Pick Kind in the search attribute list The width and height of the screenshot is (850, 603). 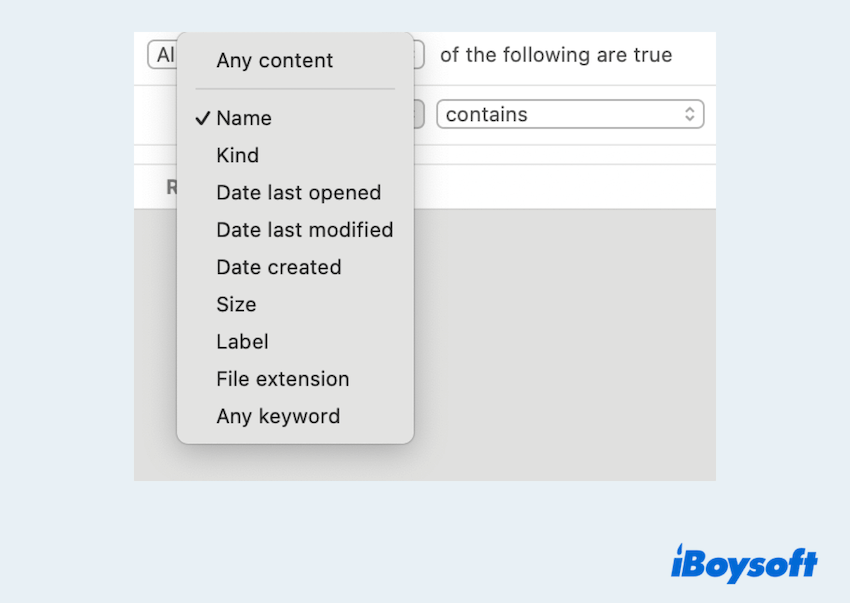(x=237, y=156)
